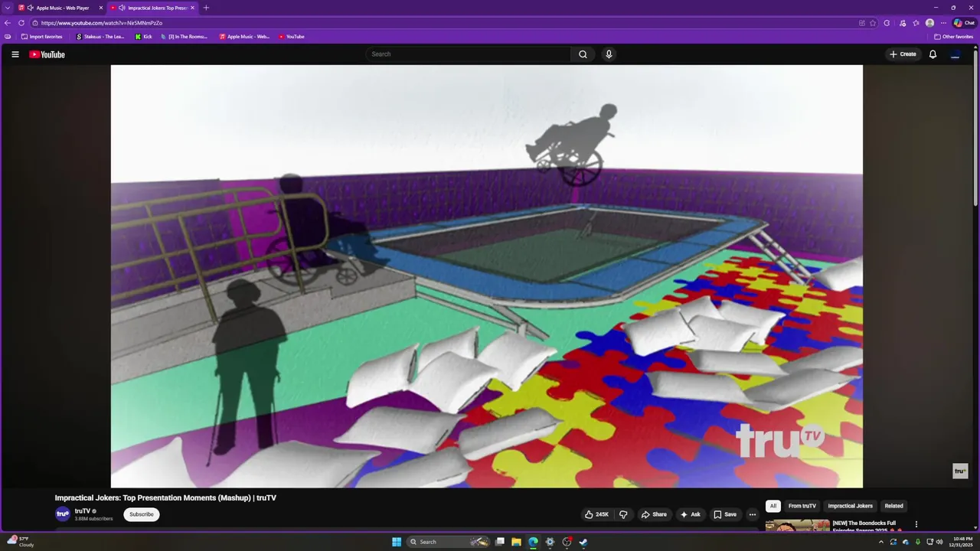Open the apps icon in address bar

pyautogui.click(x=862, y=23)
